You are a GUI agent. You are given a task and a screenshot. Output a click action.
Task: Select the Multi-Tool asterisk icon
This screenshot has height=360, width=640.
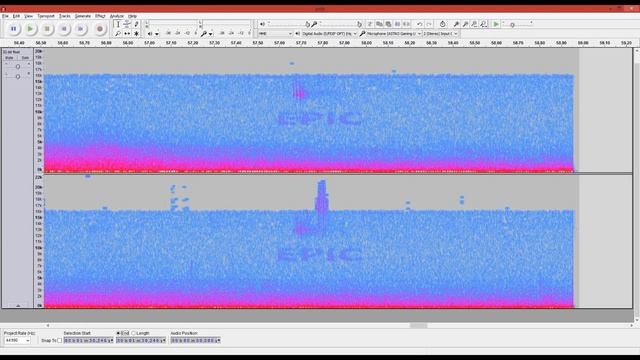[x=136, y=33]
